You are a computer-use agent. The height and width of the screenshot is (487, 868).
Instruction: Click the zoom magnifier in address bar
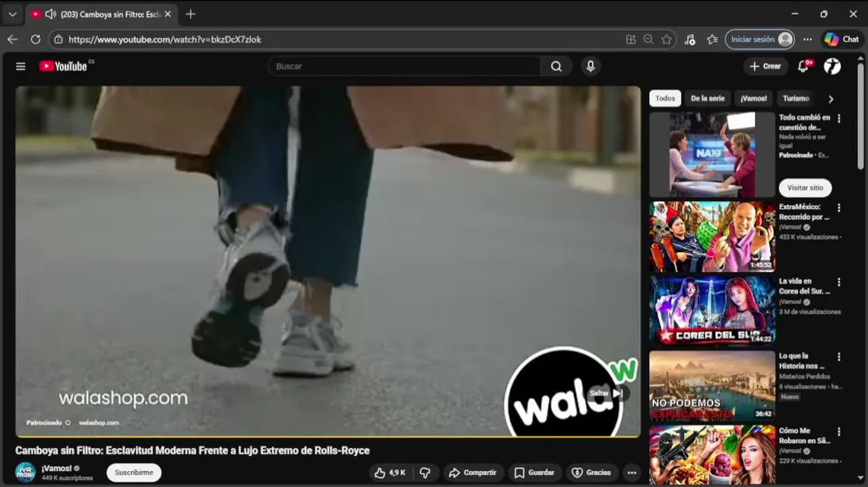[x=648, y=39]
